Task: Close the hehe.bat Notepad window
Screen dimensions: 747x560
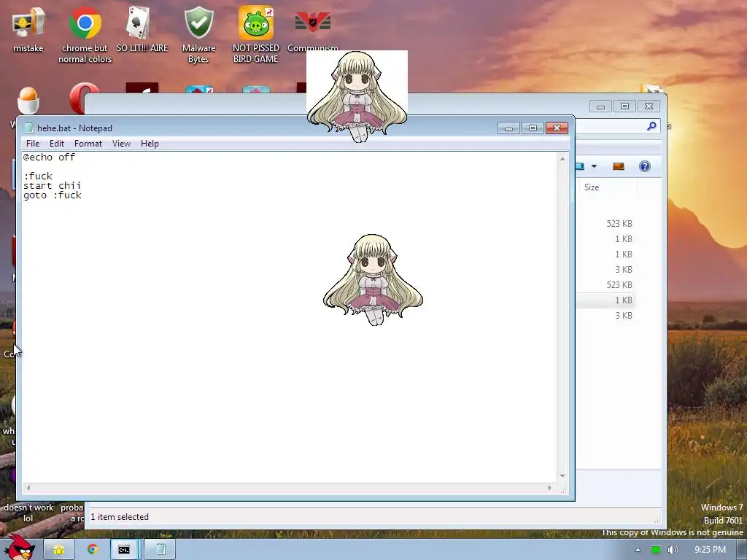Action: tap(557, 128)
